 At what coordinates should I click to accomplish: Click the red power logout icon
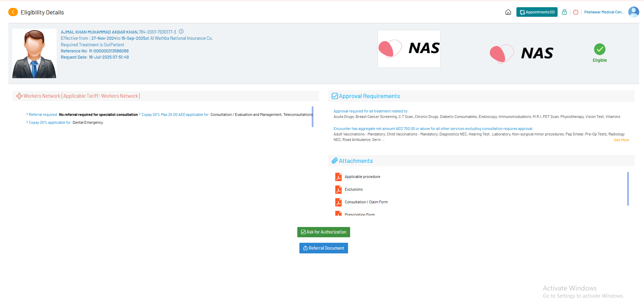point(576,12)
